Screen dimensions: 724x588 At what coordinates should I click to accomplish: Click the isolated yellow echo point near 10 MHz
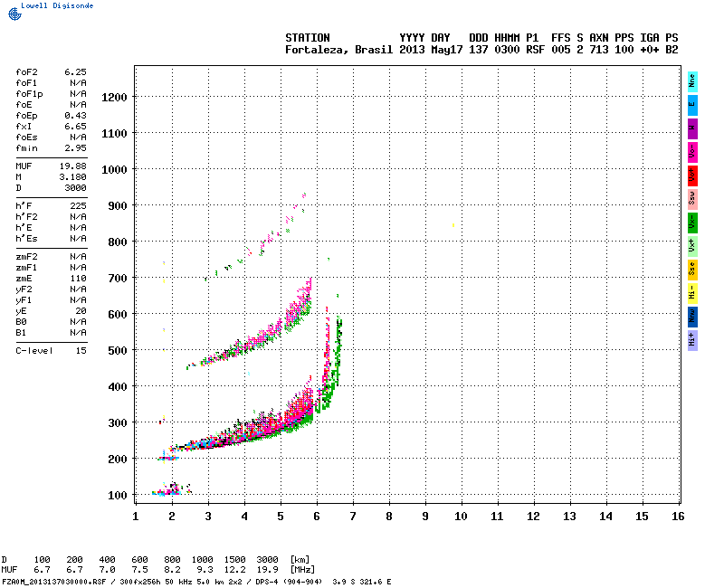(453, 225)
